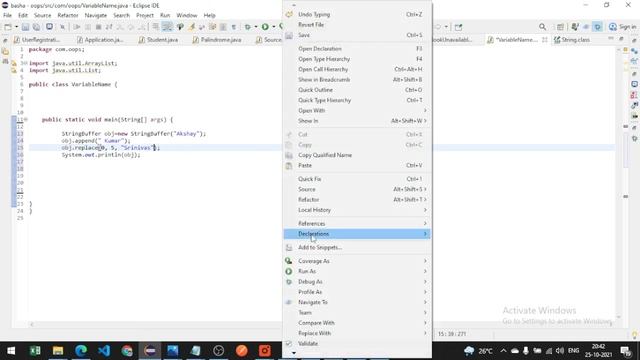640x360 pixels.
Task: Switch to String.class editor tab
Action: click(572, 40)
